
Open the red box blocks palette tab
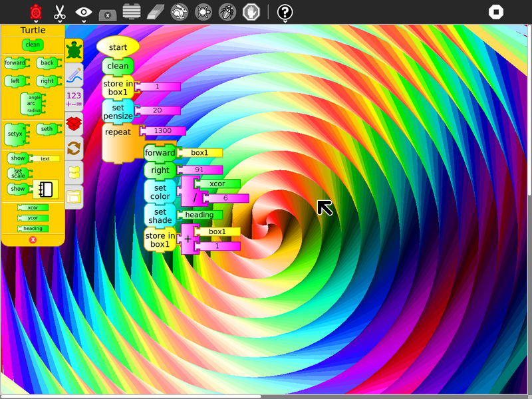point(74,124)
